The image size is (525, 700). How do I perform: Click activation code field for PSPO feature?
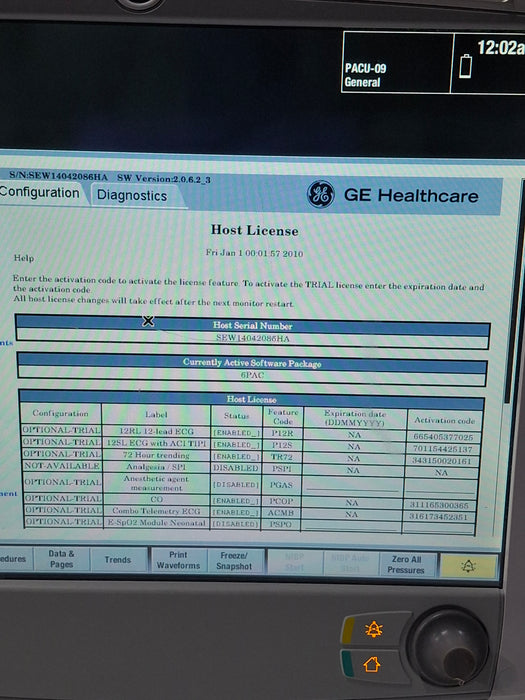pos(438,526)
